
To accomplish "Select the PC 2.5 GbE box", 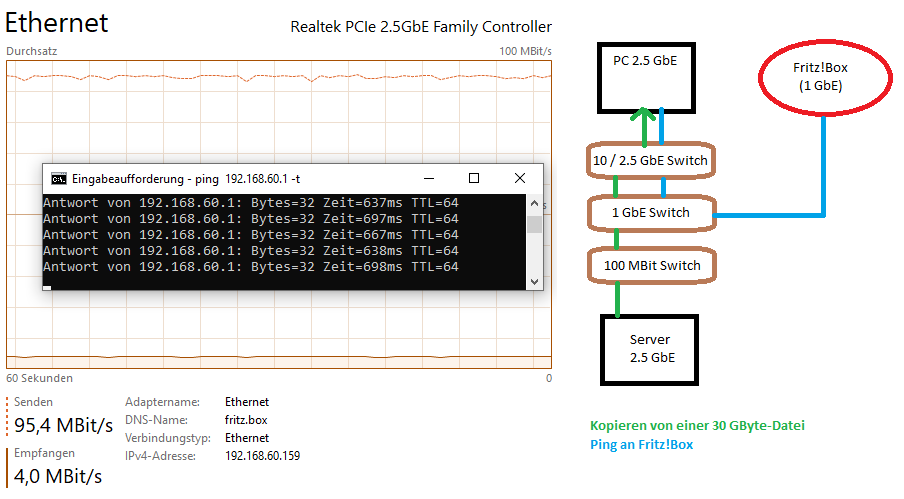I will tap(645, 77).
